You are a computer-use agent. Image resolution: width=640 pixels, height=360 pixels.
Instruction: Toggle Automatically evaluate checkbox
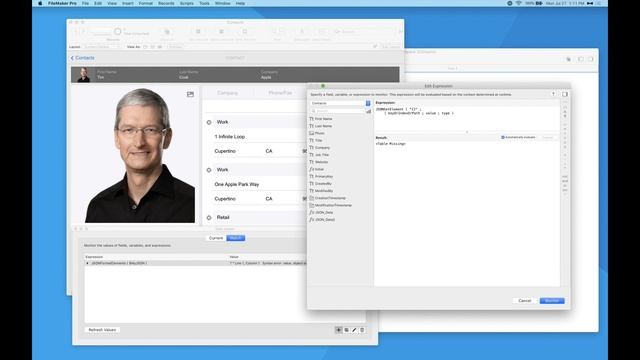[503, 138]
